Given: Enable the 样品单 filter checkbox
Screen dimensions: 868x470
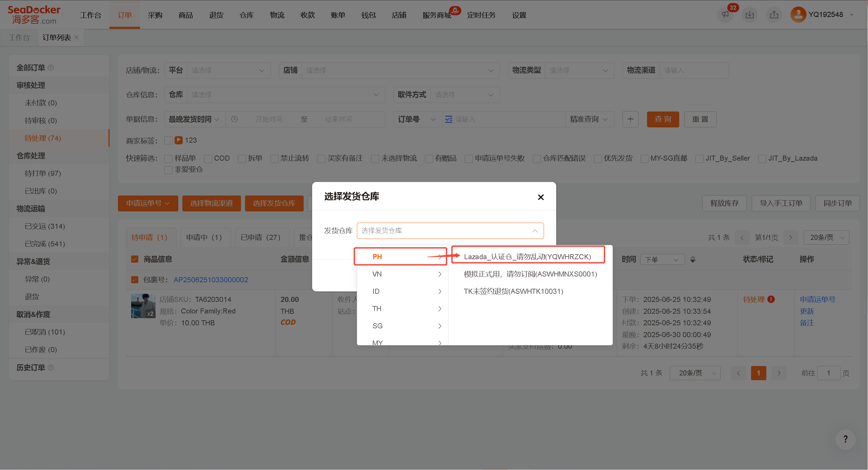Looking at the screenshot, I should (x=168, y=159).
